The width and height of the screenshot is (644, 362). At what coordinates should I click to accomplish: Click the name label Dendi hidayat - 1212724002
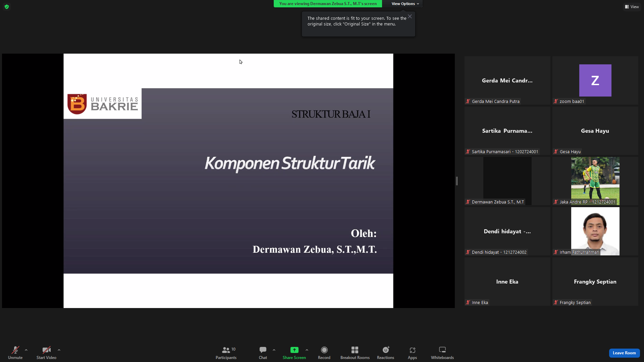pyautogui.click(x=499, y=252)
